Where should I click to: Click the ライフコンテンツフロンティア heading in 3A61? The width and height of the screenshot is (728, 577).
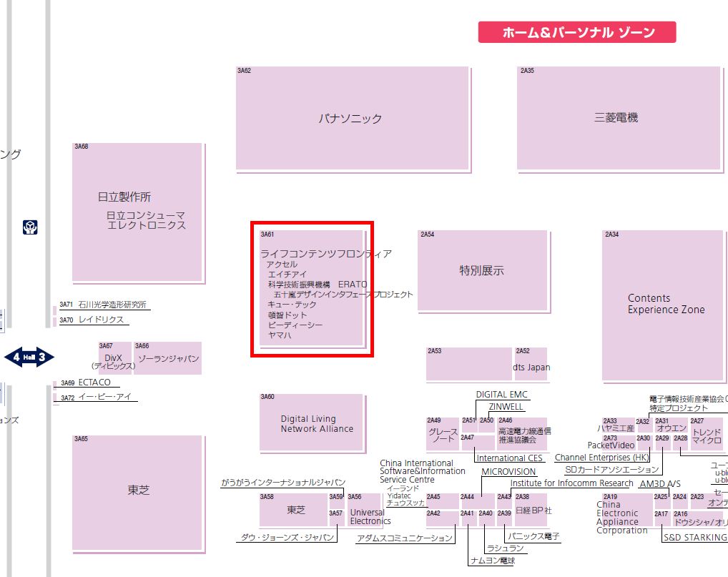point(326,253)
